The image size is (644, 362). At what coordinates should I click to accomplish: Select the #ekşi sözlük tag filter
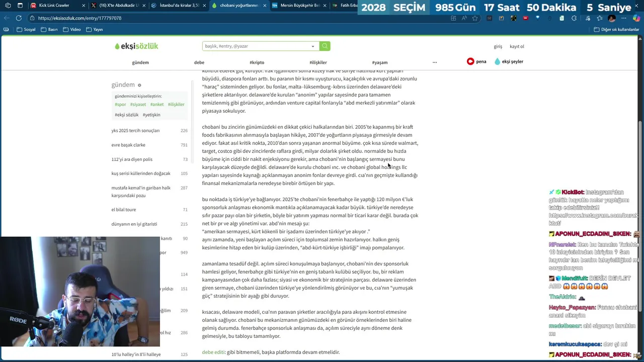pyautogui.click(x=126, y=115)
